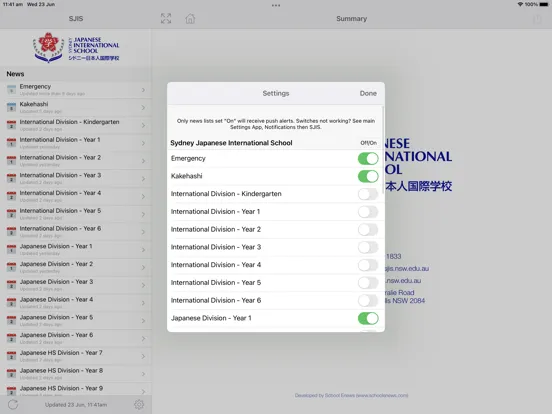This screenshot has height=414, width=552.
Task: Disable the Kakehashi alerts switch
Action: click(368, 176)
